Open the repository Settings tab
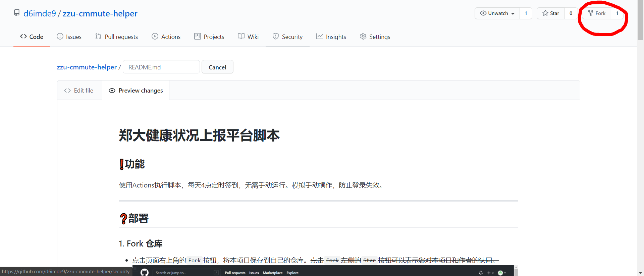This screenshot has width=644, height=276. point(375,37)
